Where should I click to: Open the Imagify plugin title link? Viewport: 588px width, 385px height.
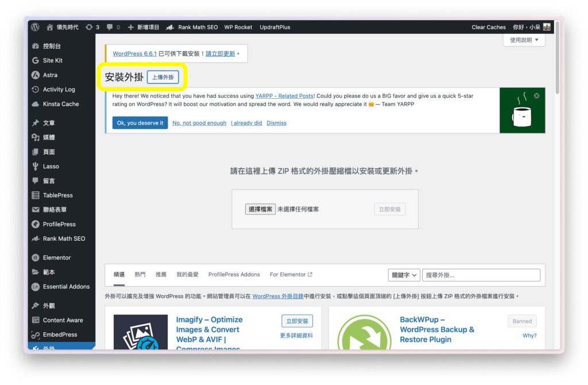pyautogui.click(x=209, y=334)
